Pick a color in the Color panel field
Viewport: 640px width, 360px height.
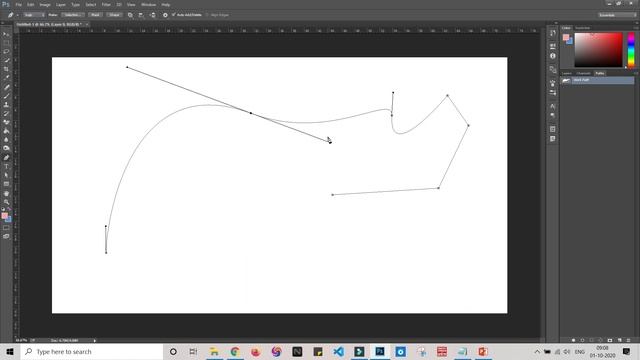pyautogui.click(x=598, y=50)
